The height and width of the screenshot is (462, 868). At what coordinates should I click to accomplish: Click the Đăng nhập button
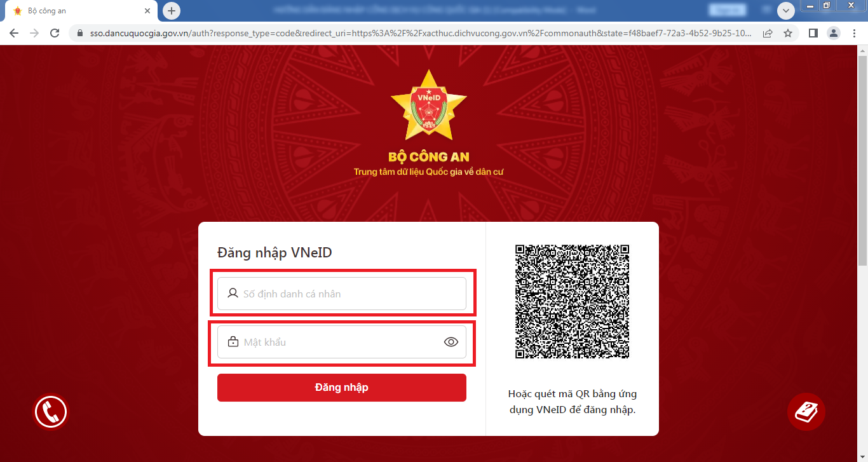(342, 388)
